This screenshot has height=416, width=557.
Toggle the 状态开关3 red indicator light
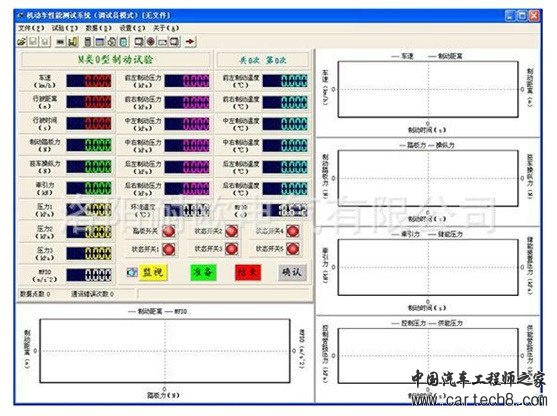231,249
